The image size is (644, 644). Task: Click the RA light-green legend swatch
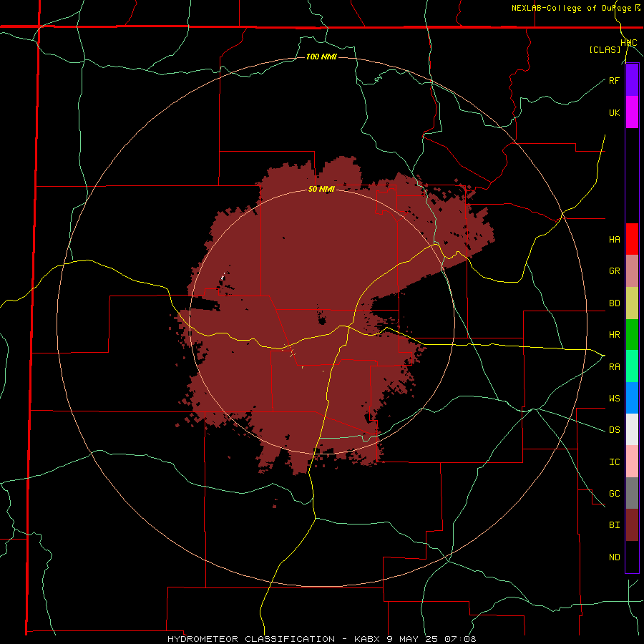coord(632,366)
